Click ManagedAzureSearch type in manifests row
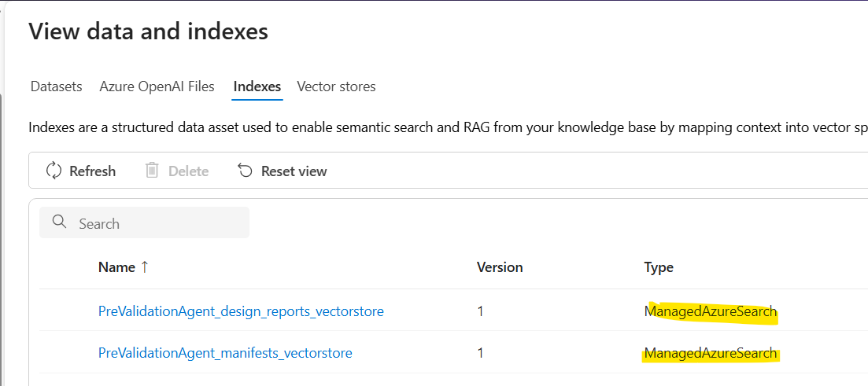 711,353
